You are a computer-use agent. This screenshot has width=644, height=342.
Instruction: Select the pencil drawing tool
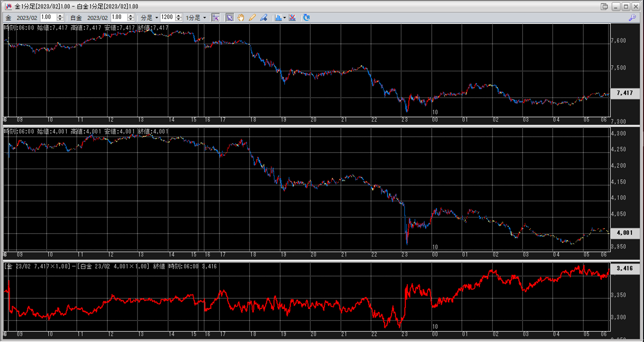(252, 18)
